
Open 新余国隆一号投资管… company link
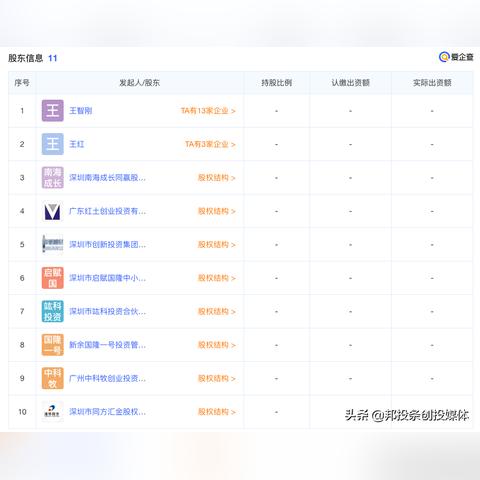coord(107,345)
